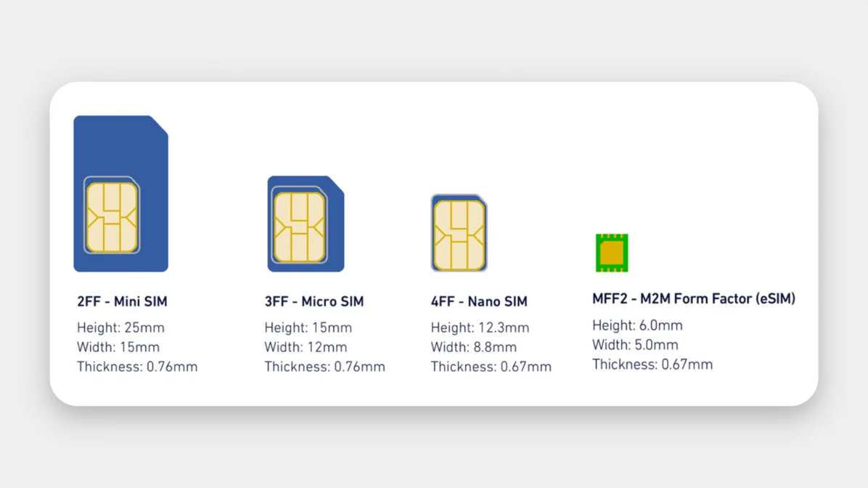Click the Mini SIM "Thickness: 0.76mm" text
Image resolution: width=868 pixels, height=488 pixels.
coord(137,367)
